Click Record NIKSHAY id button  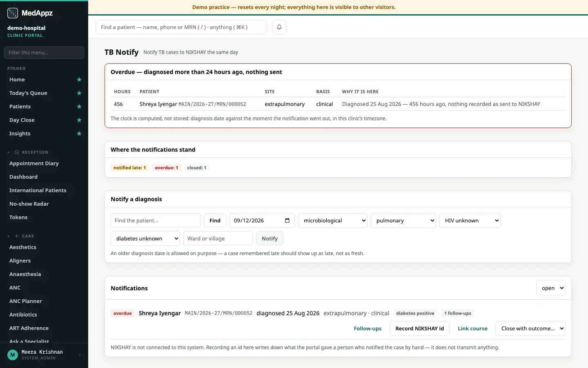pos(419,328)
